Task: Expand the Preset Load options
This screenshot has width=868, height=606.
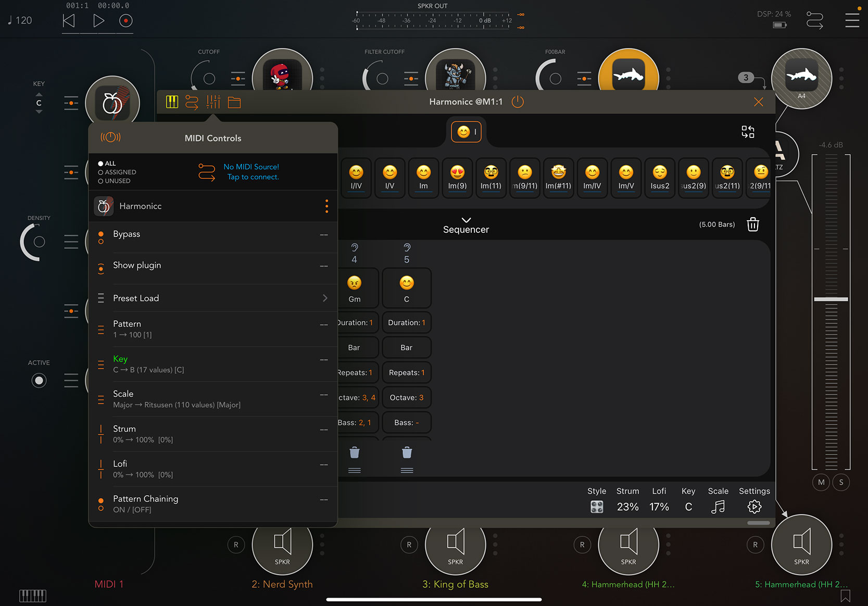Action: pos(325,298)
